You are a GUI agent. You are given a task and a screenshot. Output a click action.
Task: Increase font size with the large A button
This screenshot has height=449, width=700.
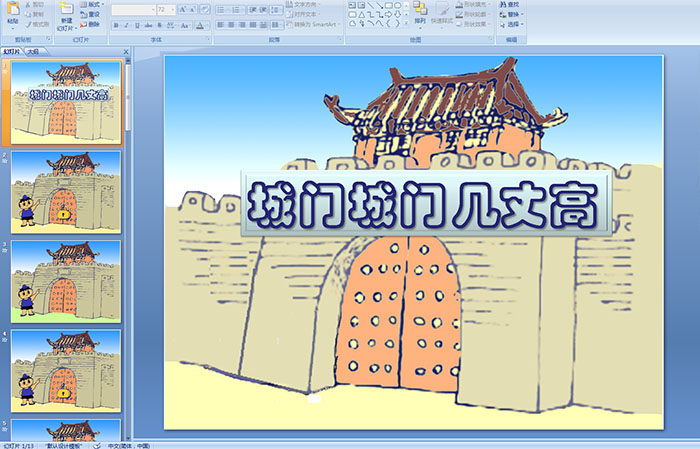183,9
